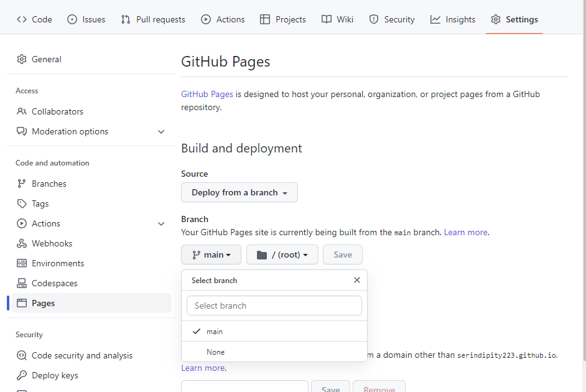Click the General gear icon in sidebar
The image size is (586, 392).
(22, 59)
